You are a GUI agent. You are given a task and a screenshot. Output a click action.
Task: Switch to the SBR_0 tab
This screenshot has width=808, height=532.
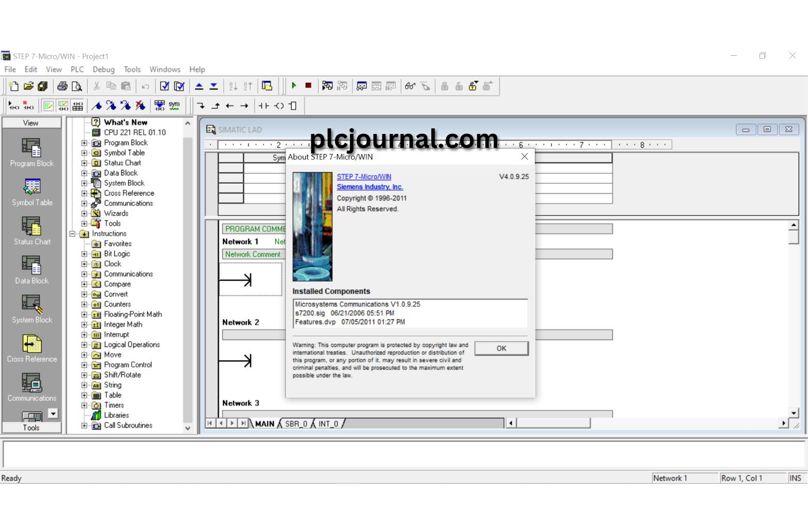[296, 423]
